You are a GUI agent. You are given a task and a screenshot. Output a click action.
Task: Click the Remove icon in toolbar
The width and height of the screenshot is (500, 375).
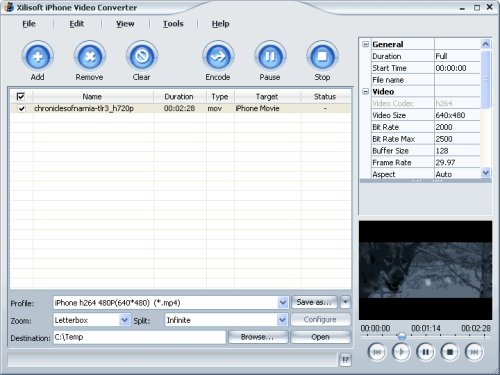pyautogui.click(x=90, y=57)
